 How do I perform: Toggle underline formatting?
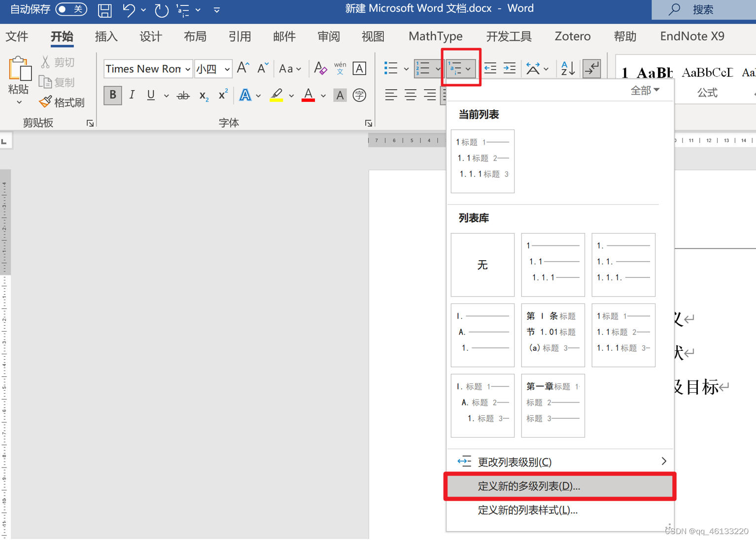pos(151,95)
